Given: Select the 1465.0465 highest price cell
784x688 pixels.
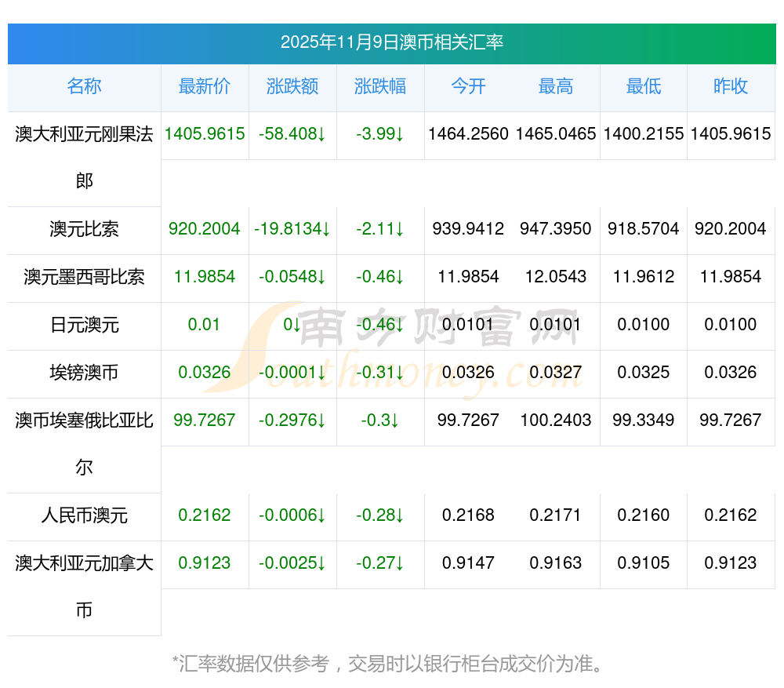Looking at the screenshot, I should pos(556,134).
